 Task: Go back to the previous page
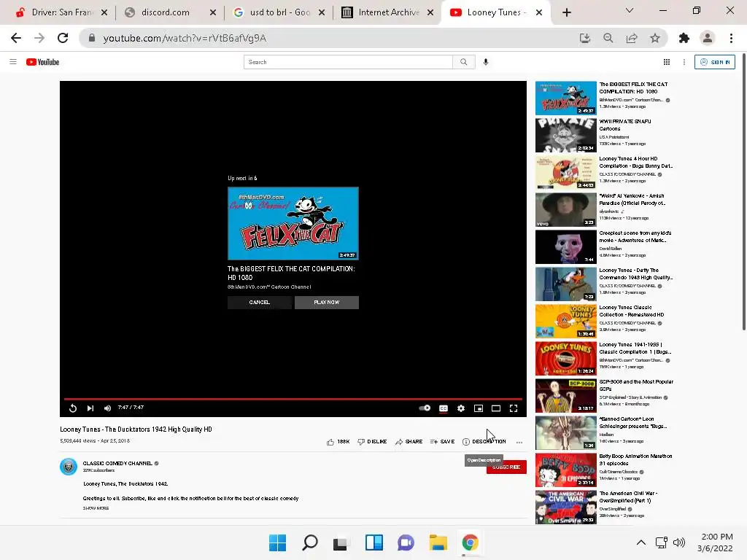[x=16, y=38]
